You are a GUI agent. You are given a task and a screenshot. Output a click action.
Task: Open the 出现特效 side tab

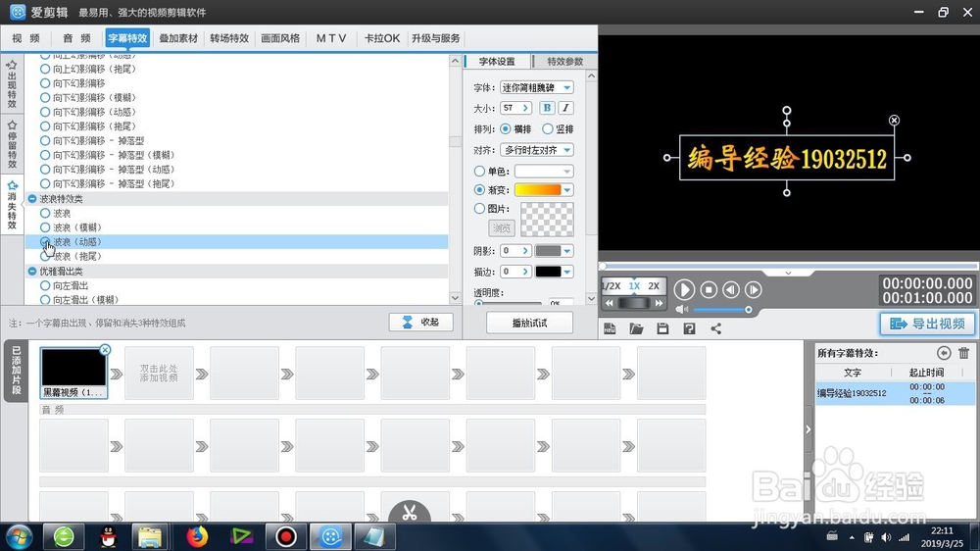point(12,84)
